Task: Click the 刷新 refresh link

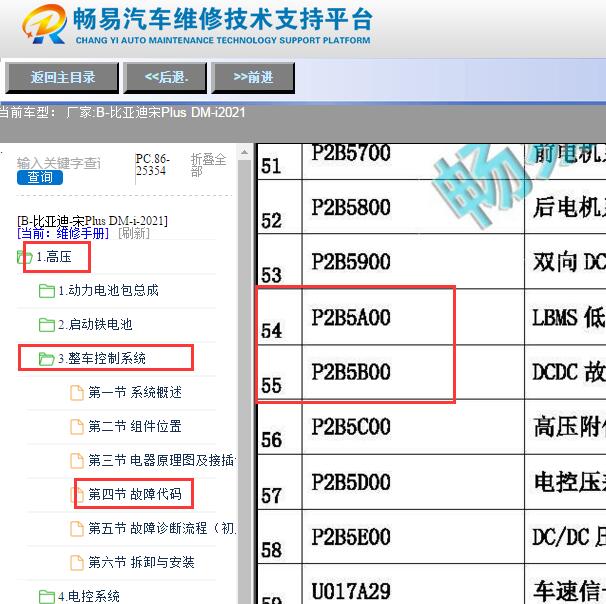Action: [134, 233]
